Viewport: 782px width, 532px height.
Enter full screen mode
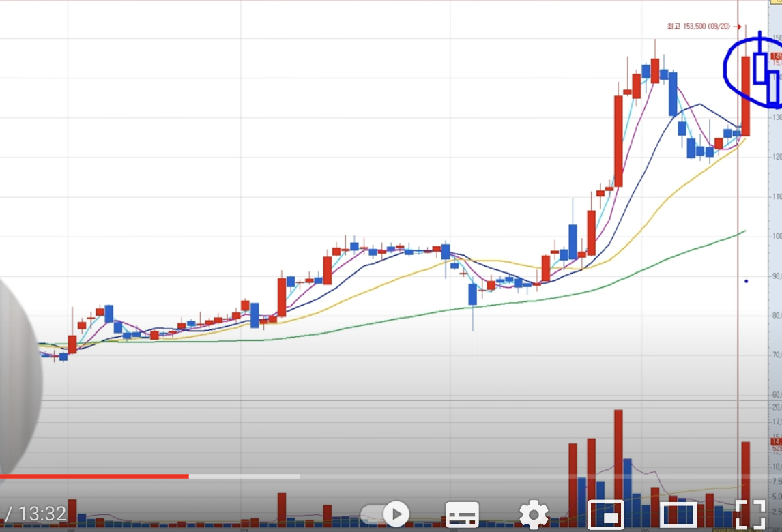tap(751, 514)
